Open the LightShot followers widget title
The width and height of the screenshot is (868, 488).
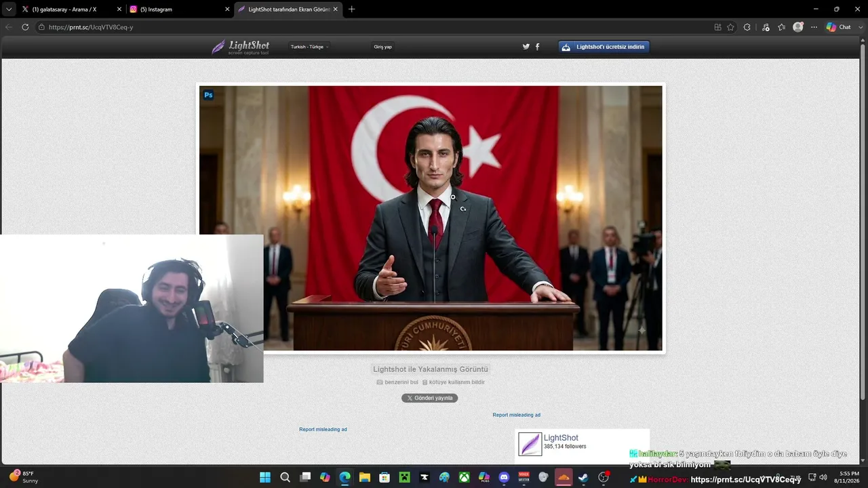[561, 438]
